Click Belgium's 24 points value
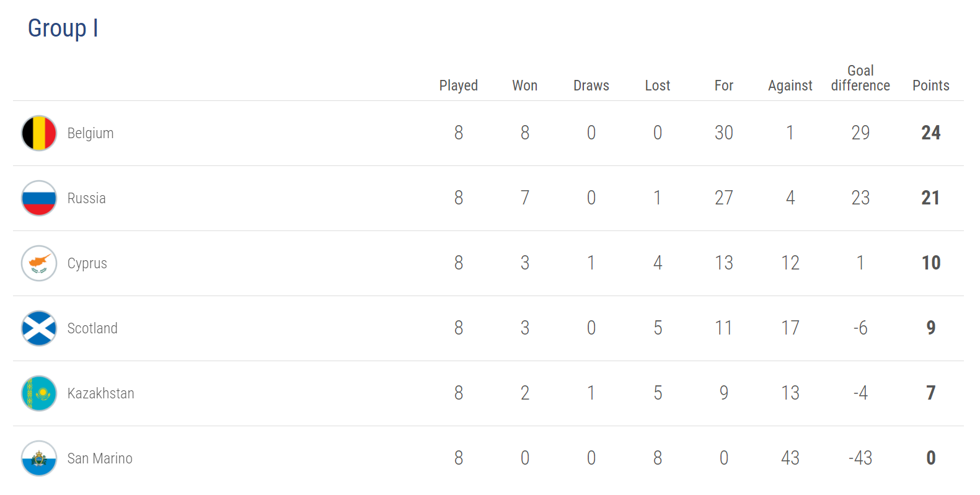Image resolution: width=980 pixels, height=495 pixels. pos(930,133)
